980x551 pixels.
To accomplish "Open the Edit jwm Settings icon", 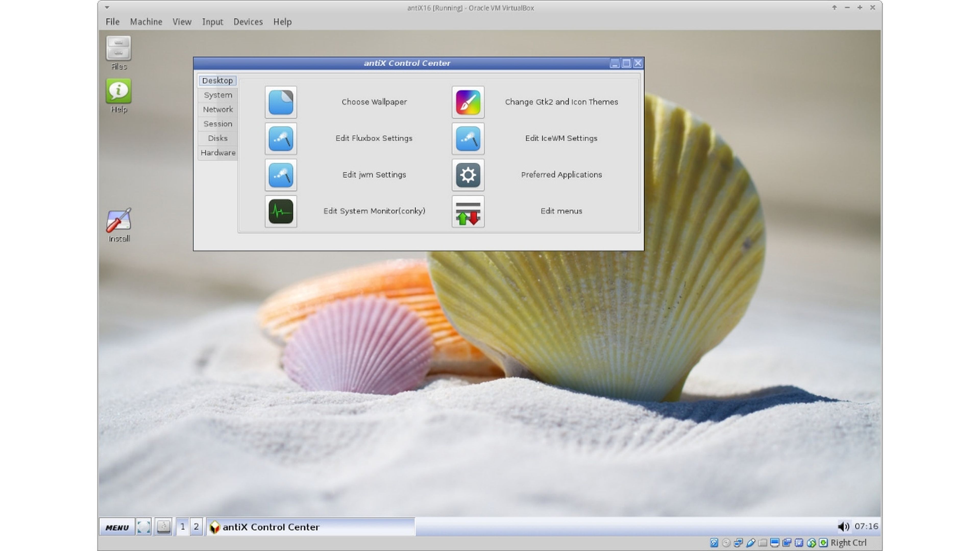I will click(x=281, y=175).
